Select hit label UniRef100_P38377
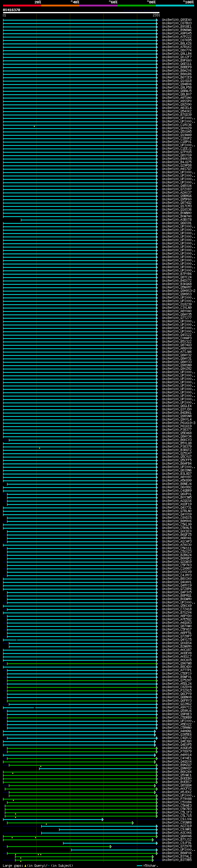The height and width of the screenshot is (868, 197). (x=177, y=430)
